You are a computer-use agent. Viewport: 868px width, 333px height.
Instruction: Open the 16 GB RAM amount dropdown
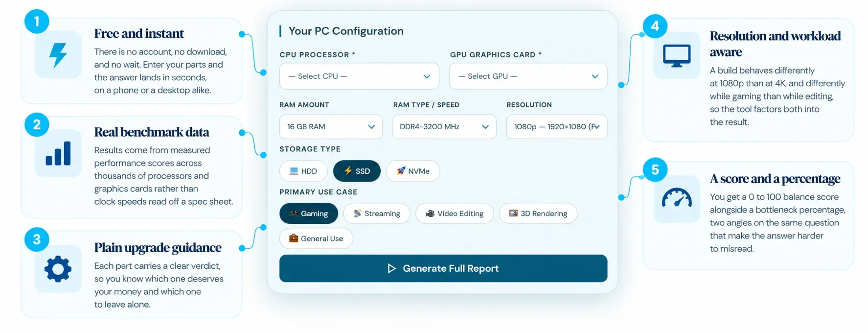[x=331, y=127]
